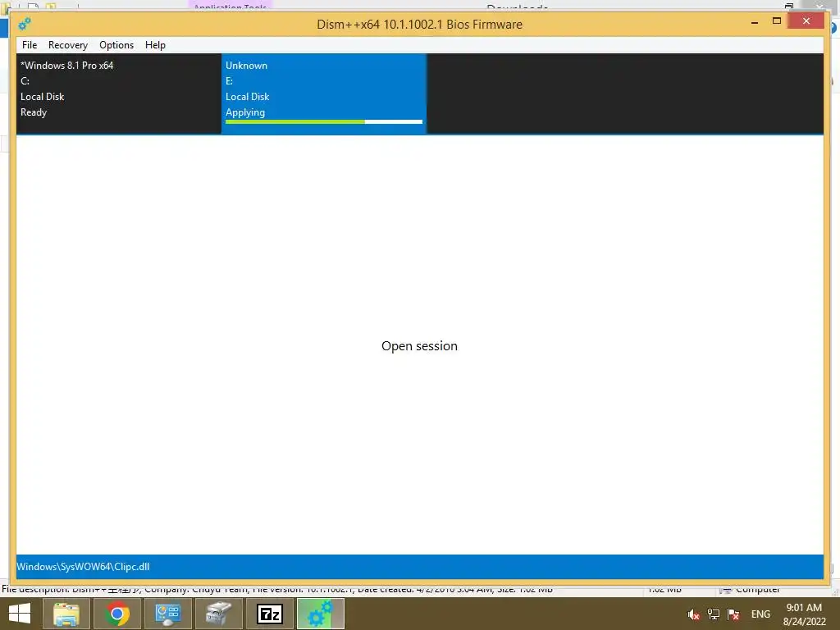Open the Help menu

tap(155, 45)
